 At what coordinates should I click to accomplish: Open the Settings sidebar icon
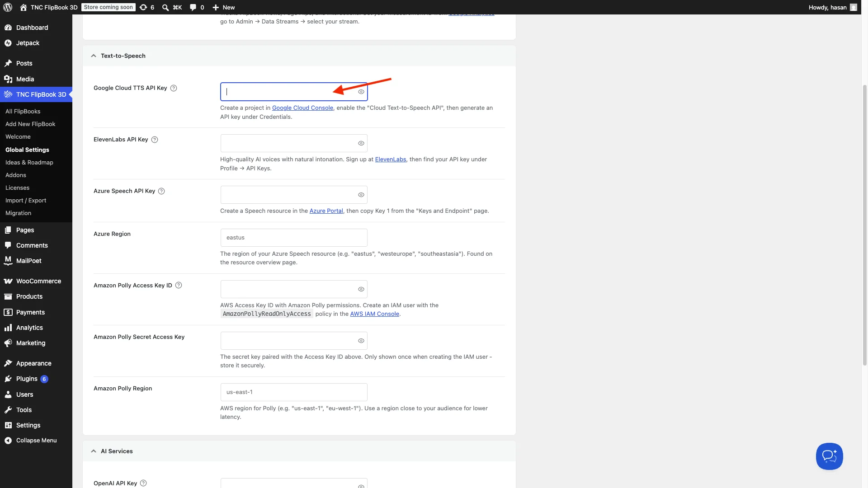coord(8,425)
